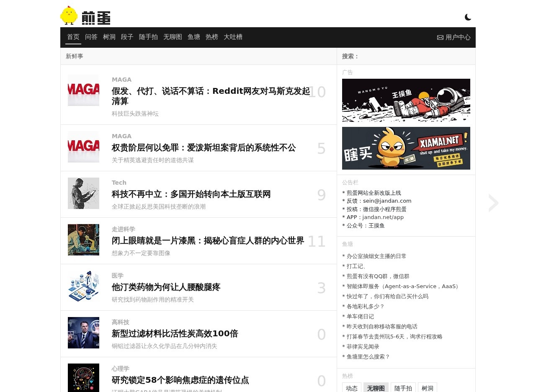Viewport: 536px width, 392px height.
Task: Toggle dark mode with the moon icon
Action: click(x=468, y=17)
